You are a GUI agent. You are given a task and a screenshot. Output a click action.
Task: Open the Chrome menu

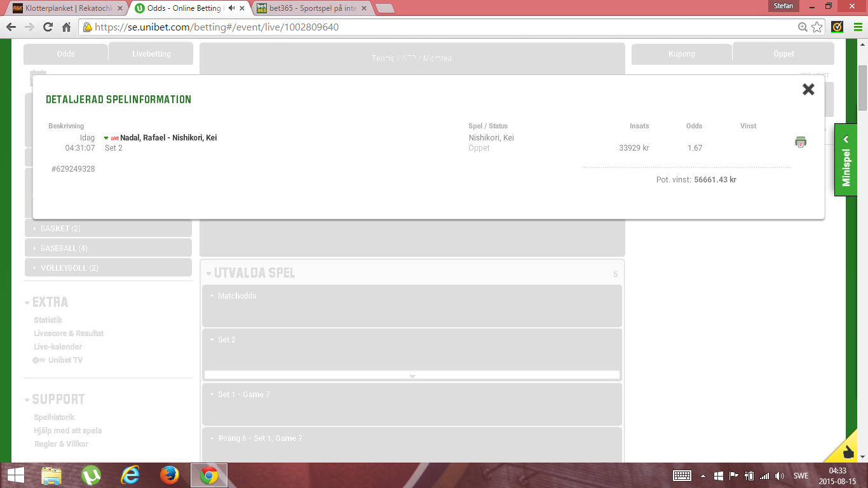(857, 27)
